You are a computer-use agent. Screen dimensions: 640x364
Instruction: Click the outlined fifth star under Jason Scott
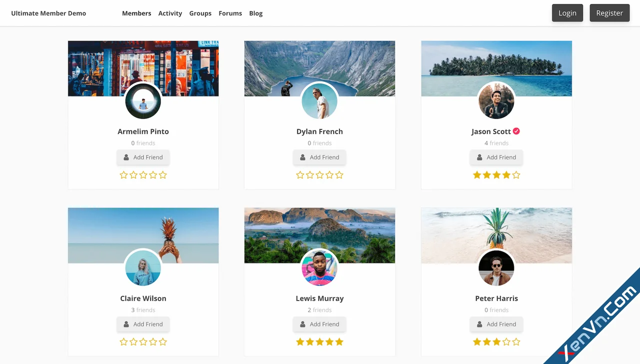(515, 175)
